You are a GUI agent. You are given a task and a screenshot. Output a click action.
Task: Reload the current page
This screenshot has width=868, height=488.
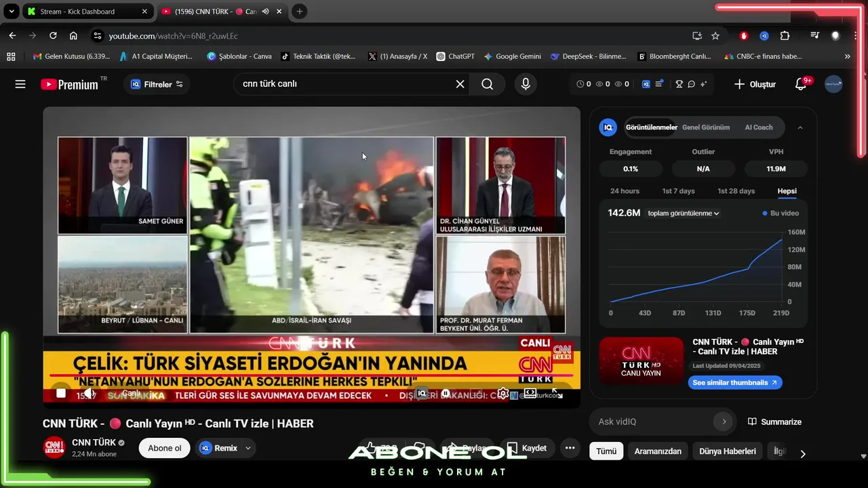pos(53,36)
